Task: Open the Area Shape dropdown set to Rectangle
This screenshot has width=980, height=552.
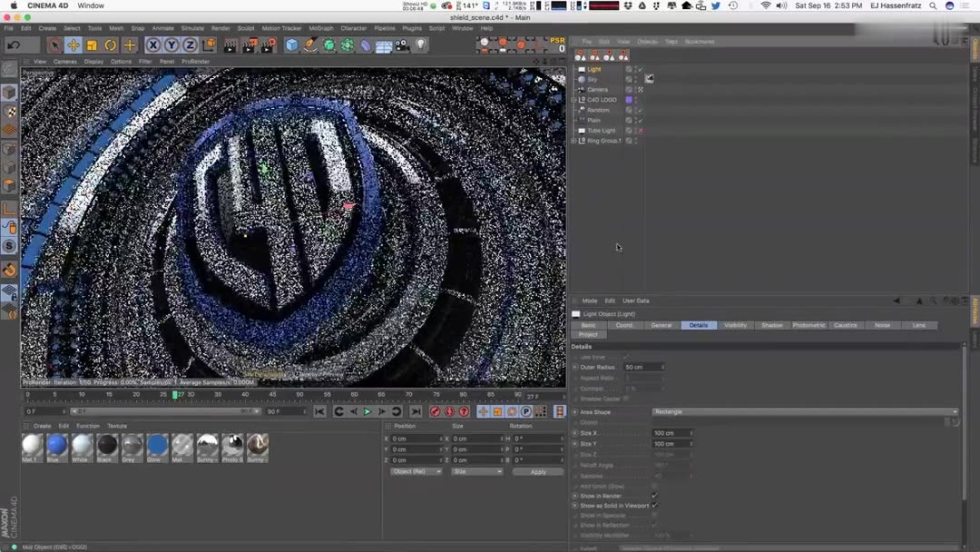Action: click(808, 411)
